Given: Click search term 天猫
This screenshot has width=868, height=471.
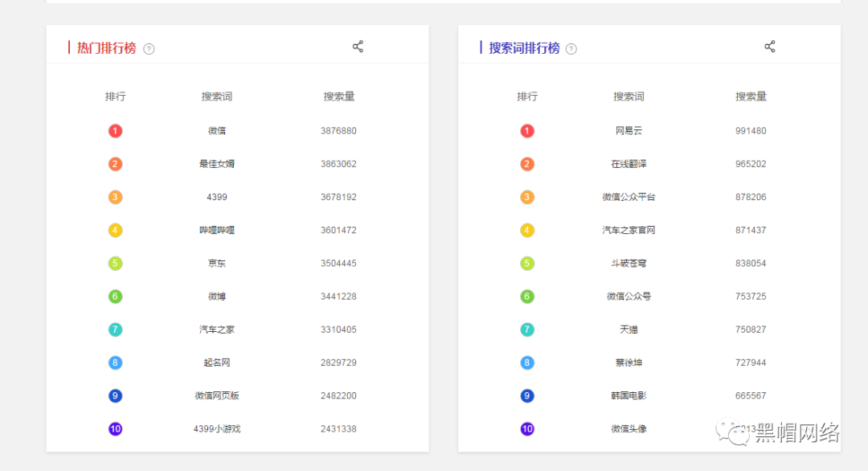Looking at the screenshot, I should click(628, 330).
